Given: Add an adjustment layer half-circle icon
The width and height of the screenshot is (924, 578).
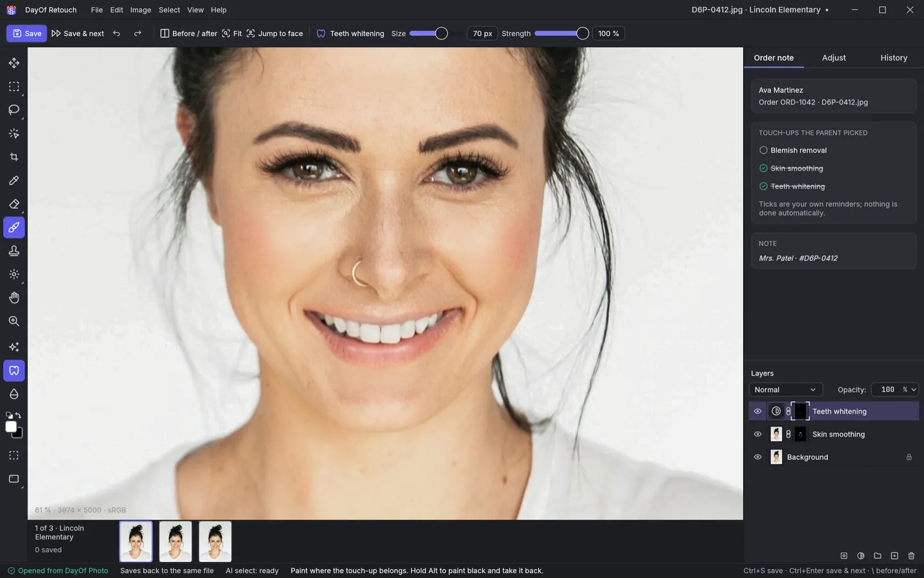Looking at the screenshot, I should [x=861, y=556].
